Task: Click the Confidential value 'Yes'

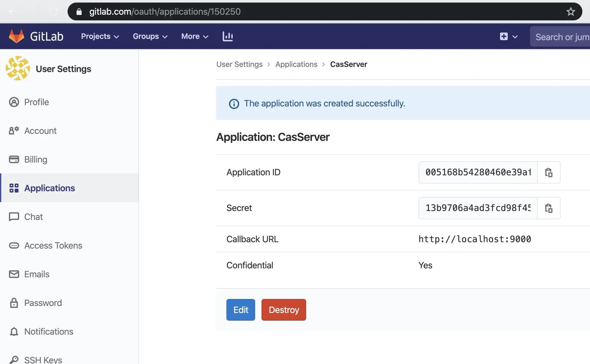Action: [425, 265]
